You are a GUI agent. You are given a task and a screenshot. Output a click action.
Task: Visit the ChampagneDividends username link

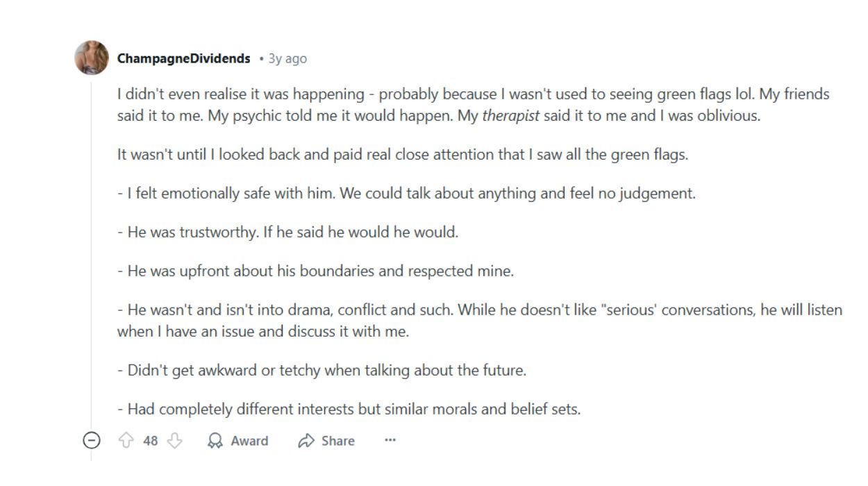click(184, 59)
